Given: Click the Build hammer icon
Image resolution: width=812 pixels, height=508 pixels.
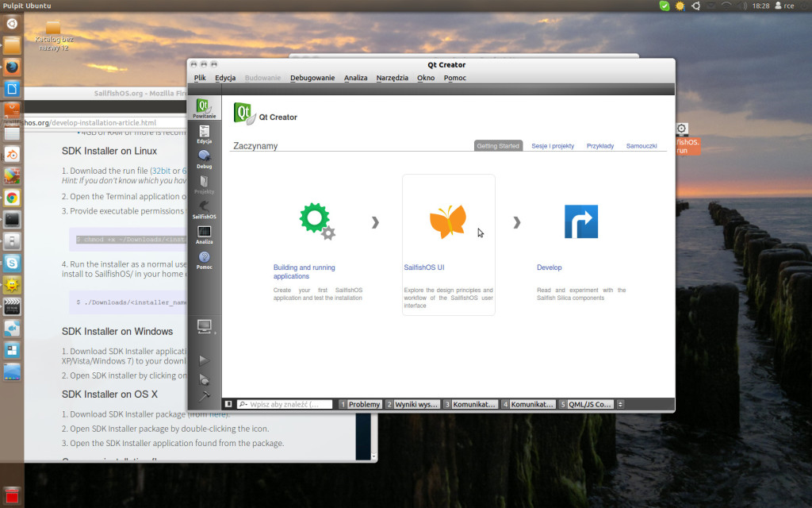Looking at the screenshot, I should pos(204,395).
